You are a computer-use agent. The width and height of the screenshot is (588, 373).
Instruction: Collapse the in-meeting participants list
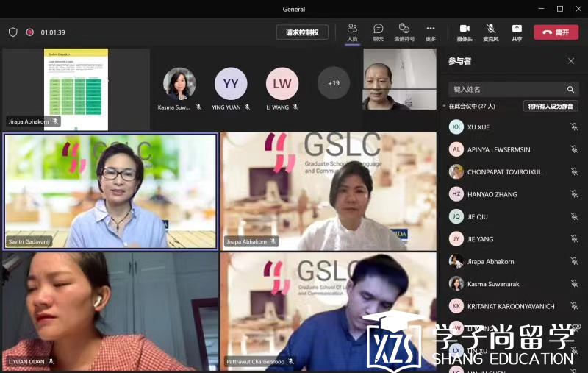tap(445, 107)
